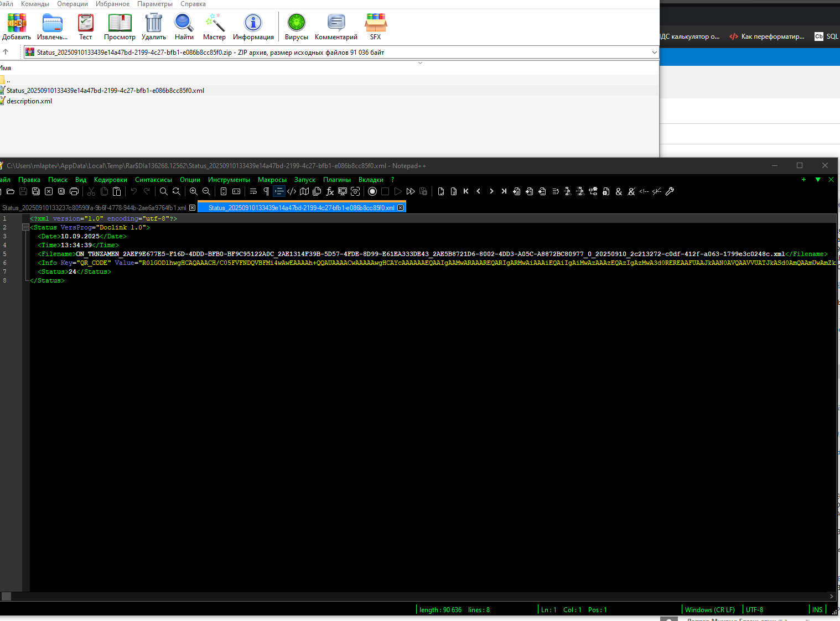Viewport: 840px width, 621px height.
Task: Open the green triangle tab list dropdown
Action: [x=818, y=180]
